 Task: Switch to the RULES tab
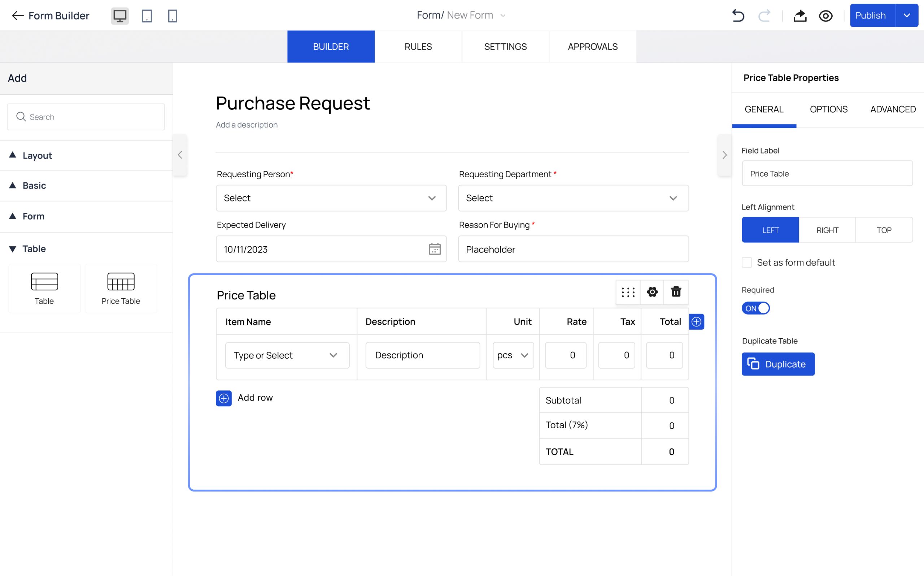[418, 47]
